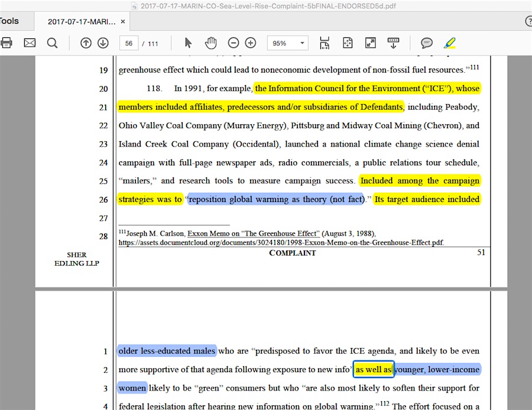This screenshot has width=532, height=410.
Task: Open the search magnifier tool
Action: coord(52,43)
